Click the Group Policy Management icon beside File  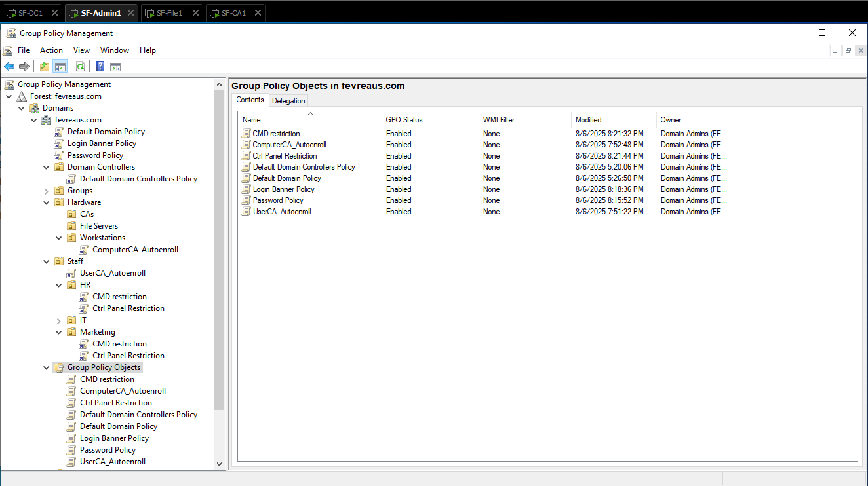click(9, 50)
